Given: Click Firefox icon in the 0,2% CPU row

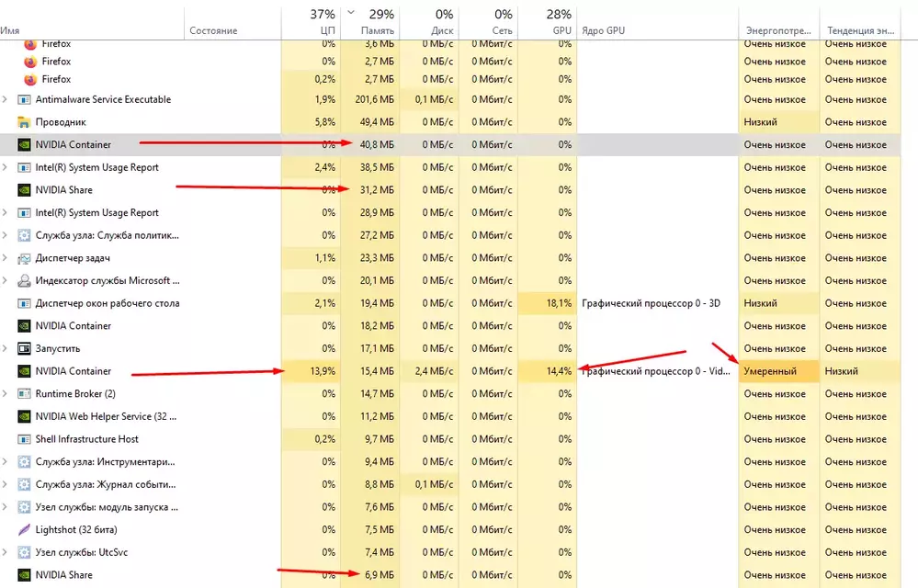Looking at the screenshot, I should tap(30, 79).
